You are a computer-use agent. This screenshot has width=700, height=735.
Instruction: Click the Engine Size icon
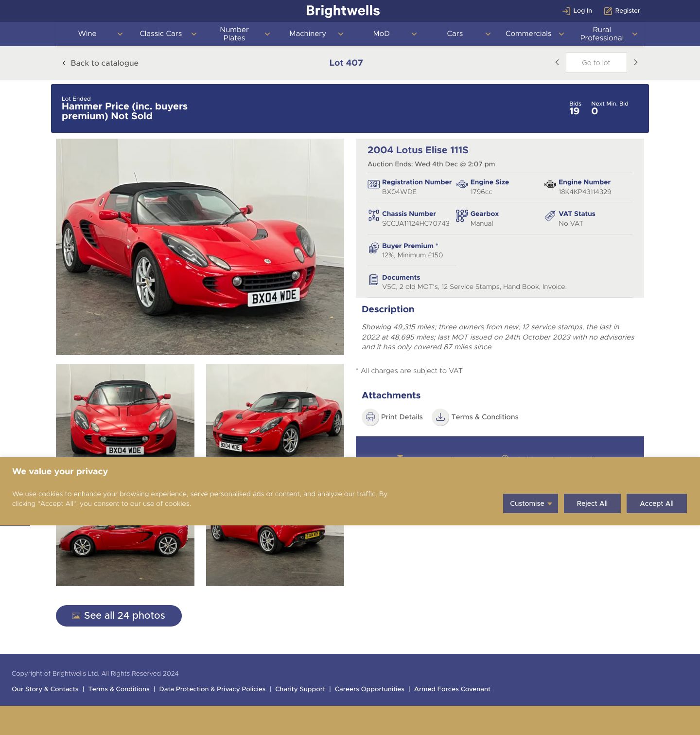462,184
